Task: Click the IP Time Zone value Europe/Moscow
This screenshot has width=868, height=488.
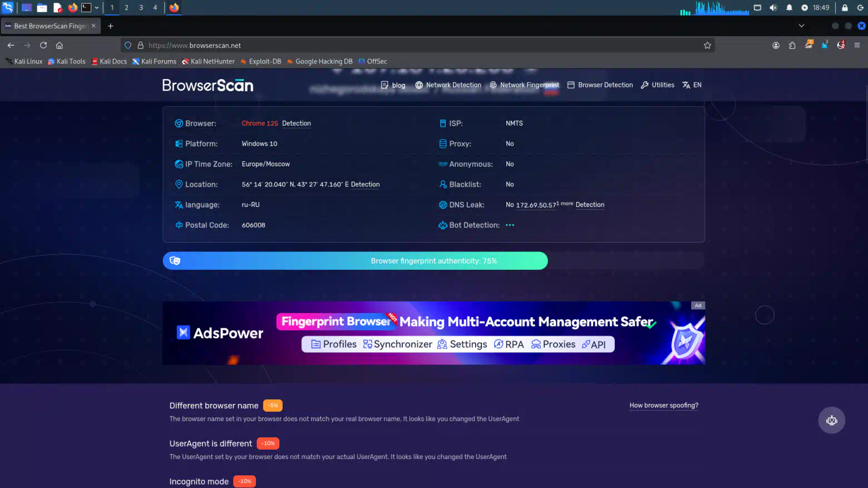Action: [x=265, y=164]
